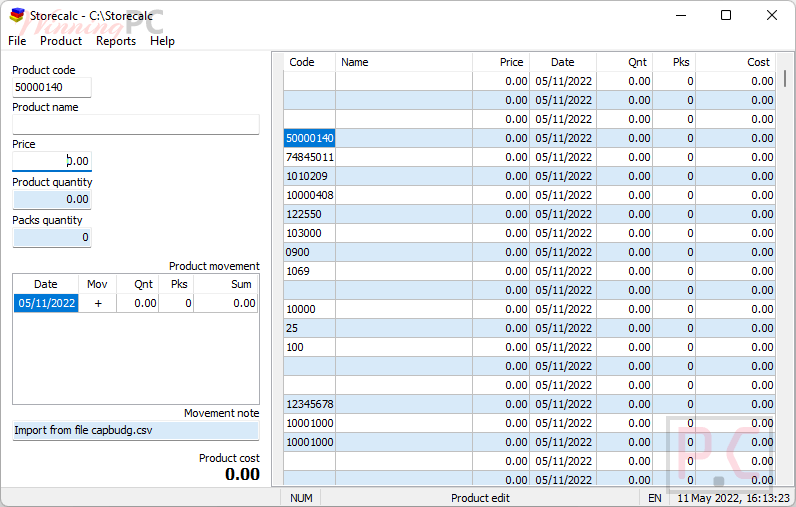796x507 pixels.
Task: Open the Product menu
Action: coord(61,41)
